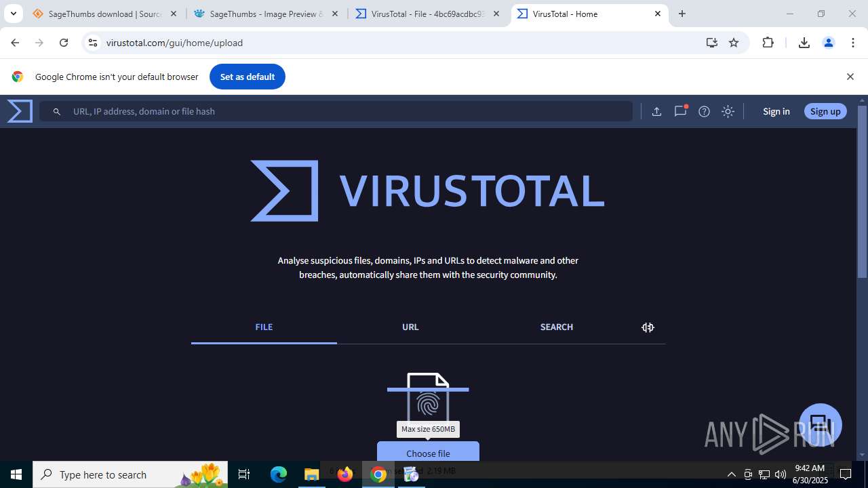Expand the tab search dropdown arrow
The image size is (868, 488).
click(13, 14)
